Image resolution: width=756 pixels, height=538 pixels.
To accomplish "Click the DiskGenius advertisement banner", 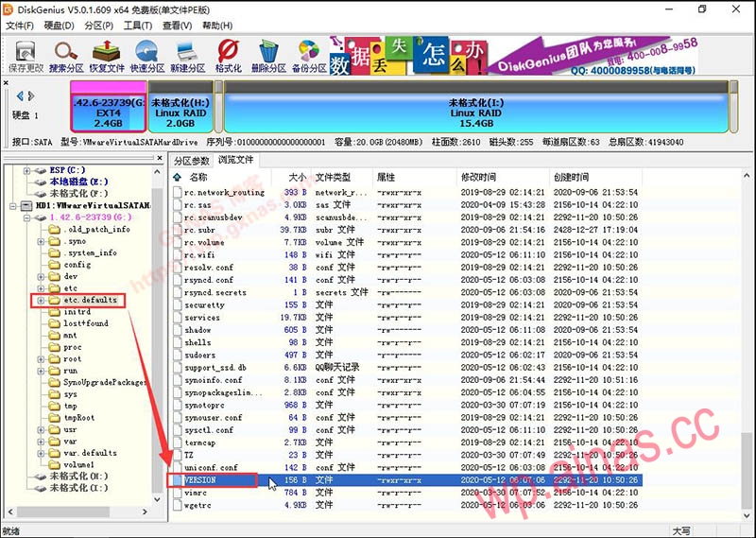I will [513, 56].
